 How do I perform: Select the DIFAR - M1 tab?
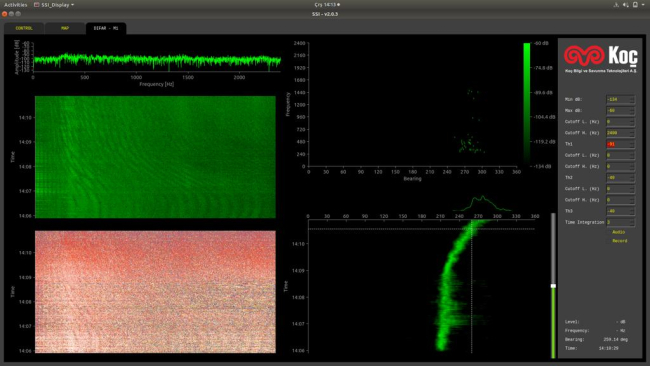[106, 28]
